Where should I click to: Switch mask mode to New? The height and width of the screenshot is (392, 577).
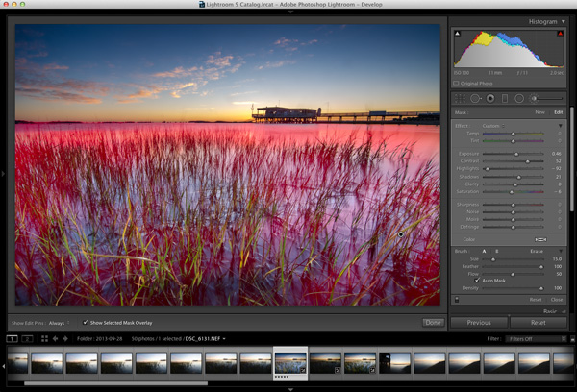point(539,112)
